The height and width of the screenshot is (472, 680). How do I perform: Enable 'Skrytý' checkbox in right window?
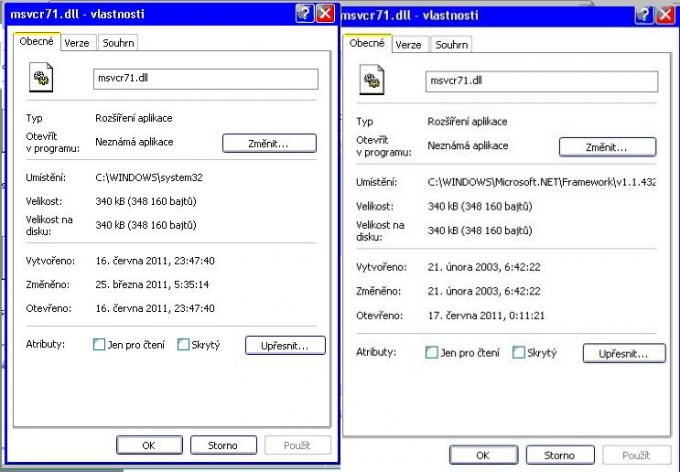coord(519,352)
